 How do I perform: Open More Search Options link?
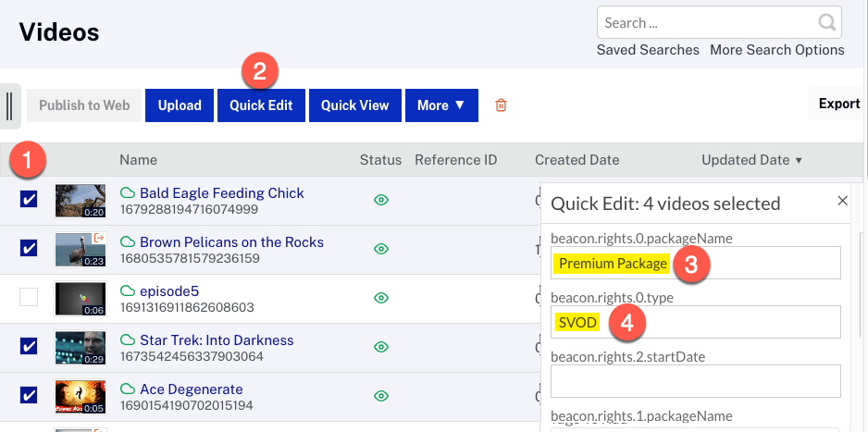(777, 50)
